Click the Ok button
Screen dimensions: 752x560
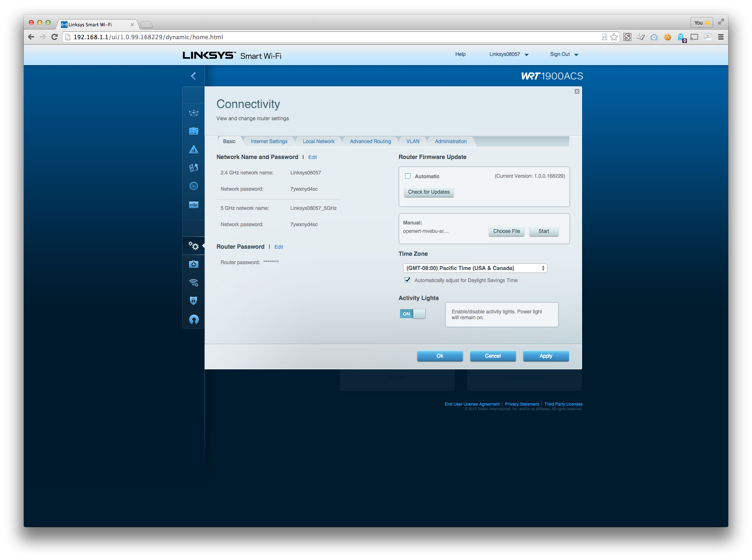(440, 356)
